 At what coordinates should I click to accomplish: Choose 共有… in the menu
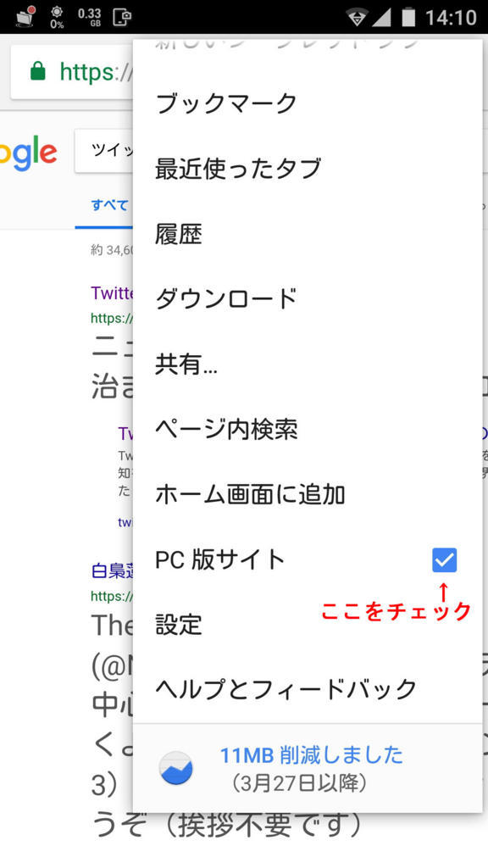[x=307, y=364]
